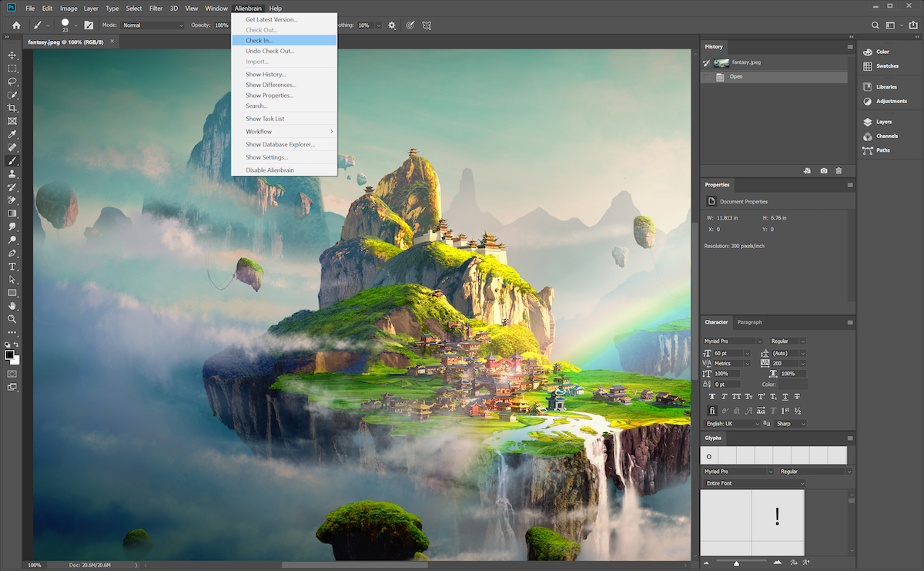Pick the Eyedropper tool
Viewport: 924px width, 571px height.
pos(12,134)
